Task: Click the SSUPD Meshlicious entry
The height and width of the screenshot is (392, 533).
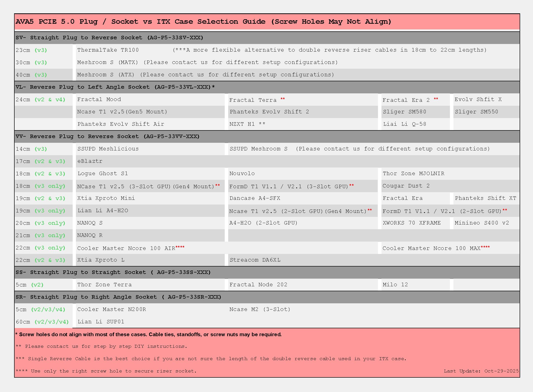Action: pos(108,149)
